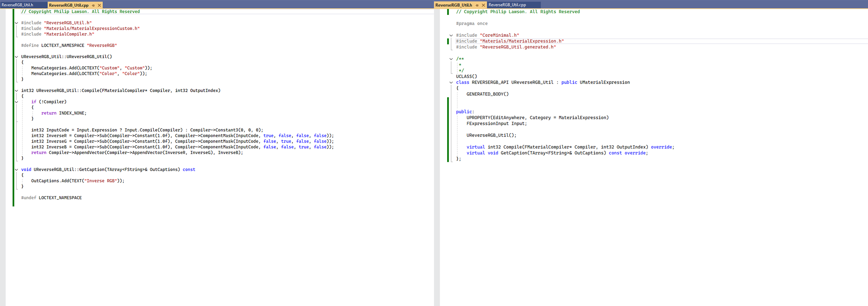Click "Materials/MaterialExpressionCustom.h" include string
This screenshot has height=306, width=868.
92,28
